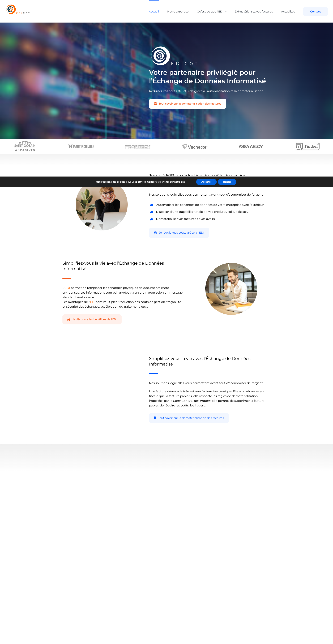Click the Proxitech logo
This screenshot has width=333, height=644.
coord(138,147)
